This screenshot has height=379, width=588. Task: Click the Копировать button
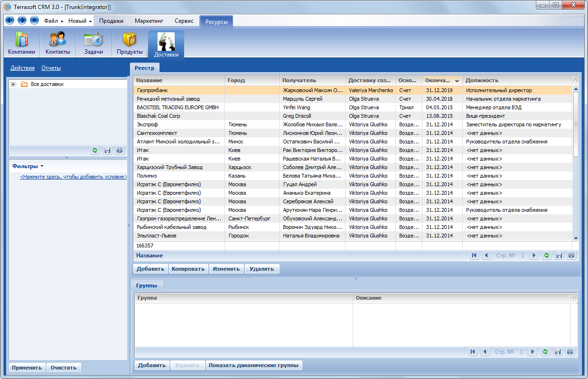[x=188, y=269]
